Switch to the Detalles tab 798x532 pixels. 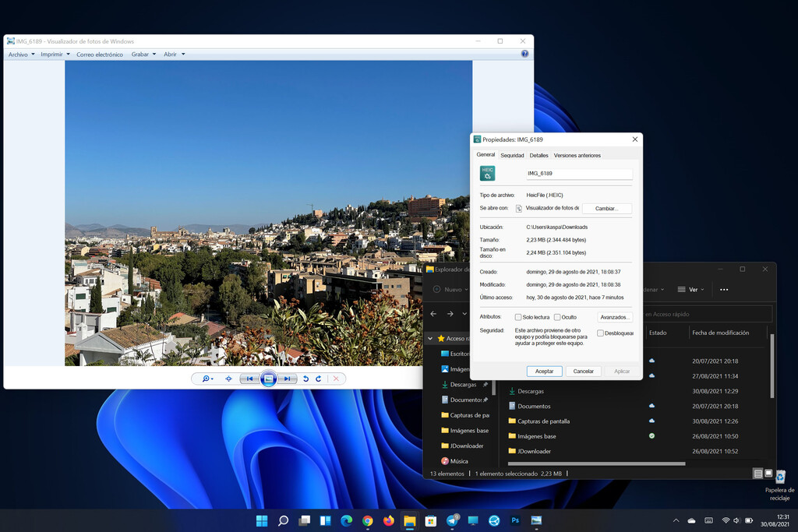[x=539, y=156]
